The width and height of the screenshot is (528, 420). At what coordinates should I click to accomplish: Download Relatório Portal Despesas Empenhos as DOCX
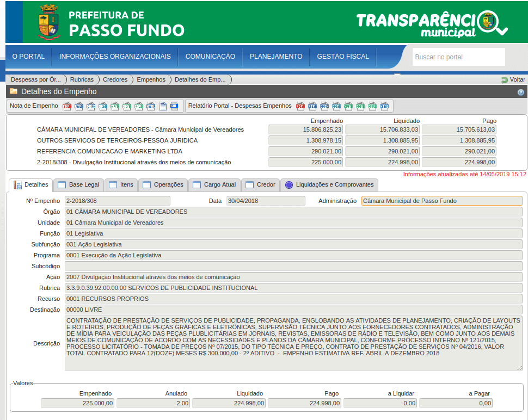pyautogui.click(x=324, y=106)
